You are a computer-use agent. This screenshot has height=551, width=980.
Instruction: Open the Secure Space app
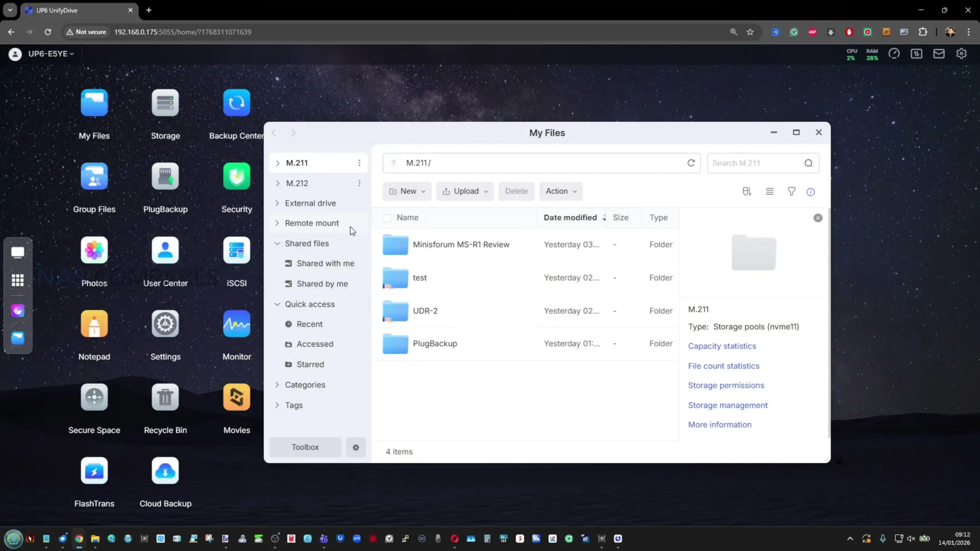(x=94, y=398)
